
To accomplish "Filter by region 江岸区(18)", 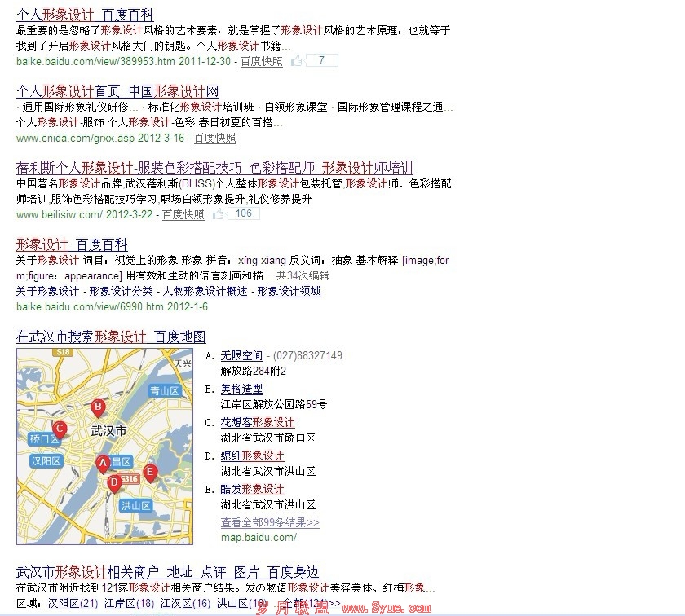I will point(129,603).
